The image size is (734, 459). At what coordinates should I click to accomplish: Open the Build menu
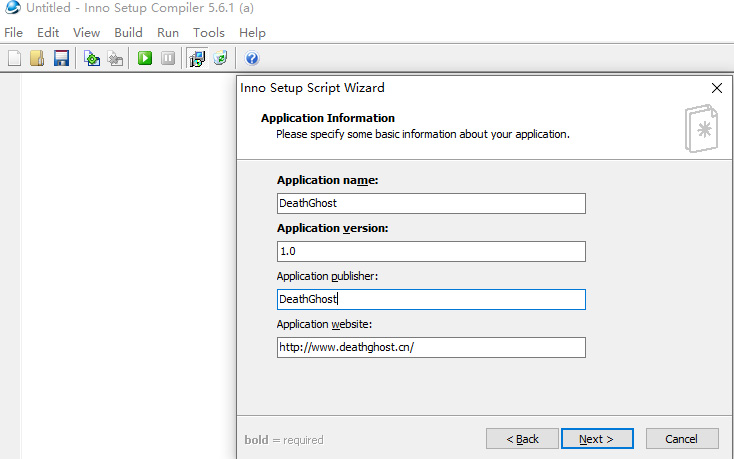(128, 33)
